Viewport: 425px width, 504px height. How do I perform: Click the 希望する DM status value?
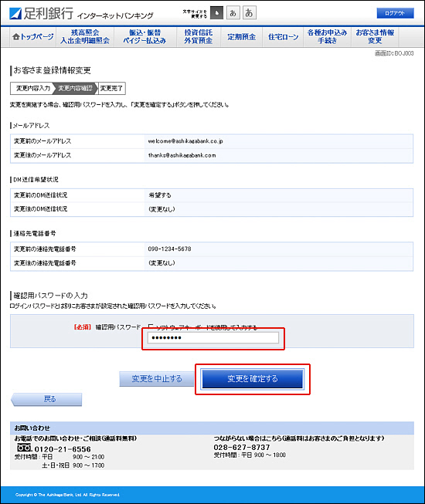click(160, 195)
